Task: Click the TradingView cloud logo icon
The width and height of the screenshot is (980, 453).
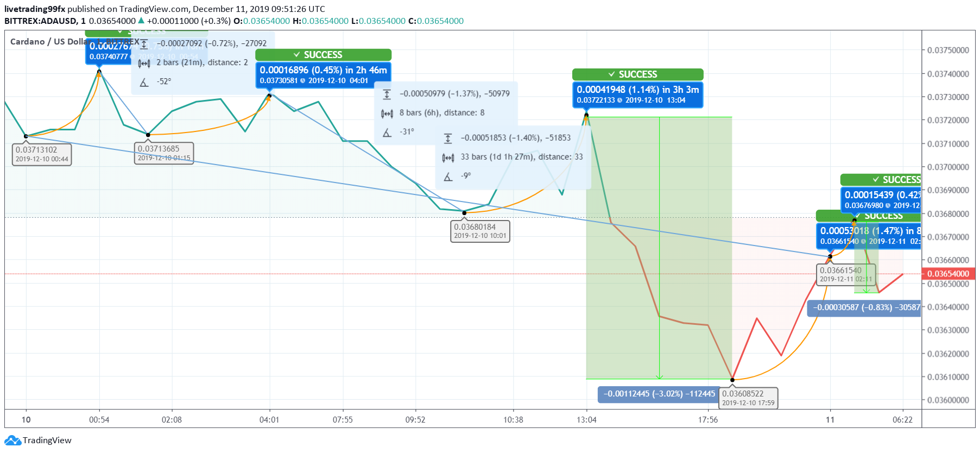Action: [13, 441]
